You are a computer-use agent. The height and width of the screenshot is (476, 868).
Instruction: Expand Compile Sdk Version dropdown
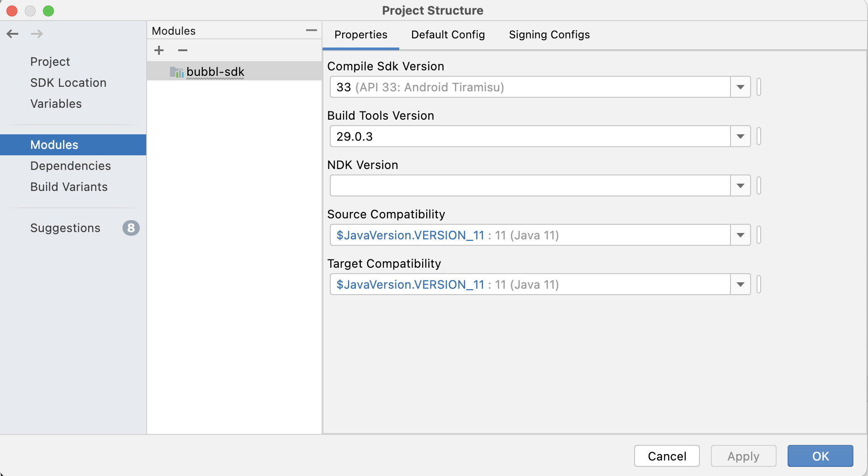tap(740, 87)
